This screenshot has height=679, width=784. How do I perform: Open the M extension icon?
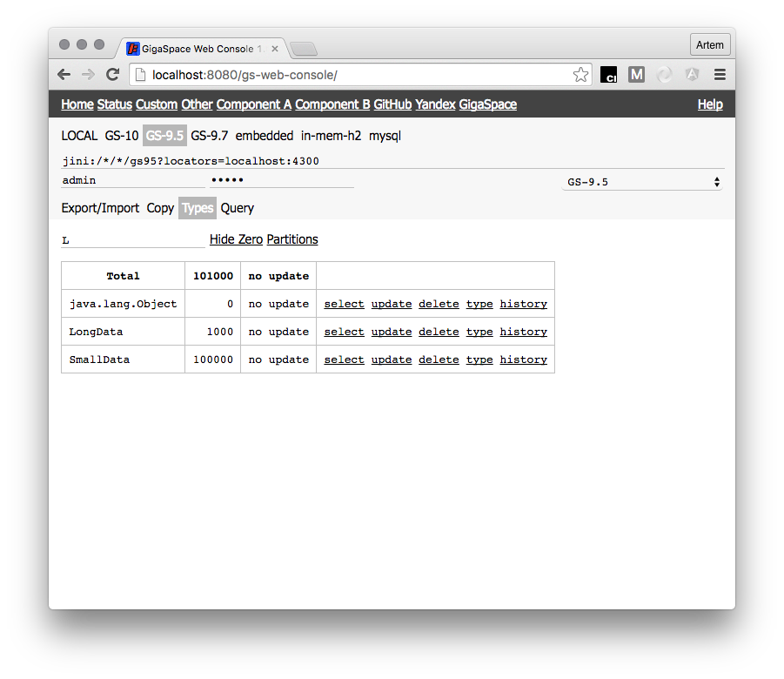click(636, 75)
